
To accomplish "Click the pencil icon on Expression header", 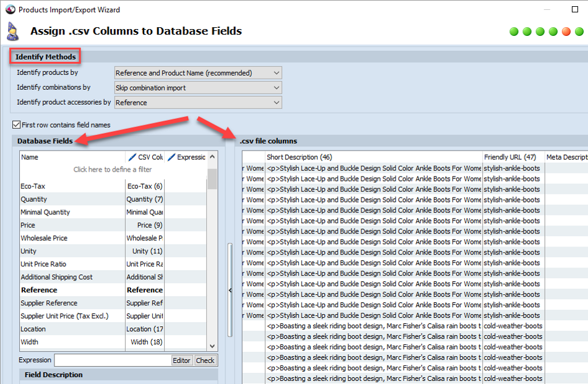I will 171,157.
